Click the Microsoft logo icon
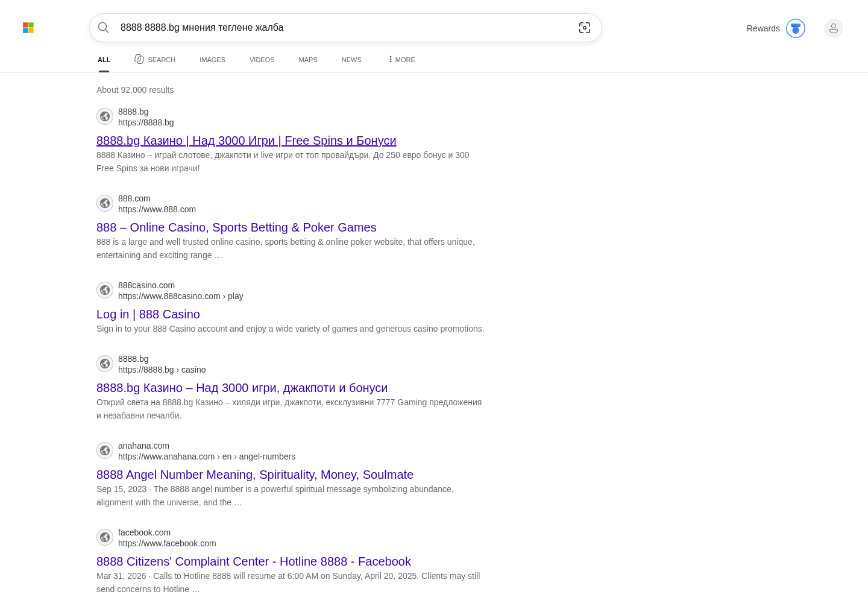The width and height of the screenshot is (868, 603). 28,28
